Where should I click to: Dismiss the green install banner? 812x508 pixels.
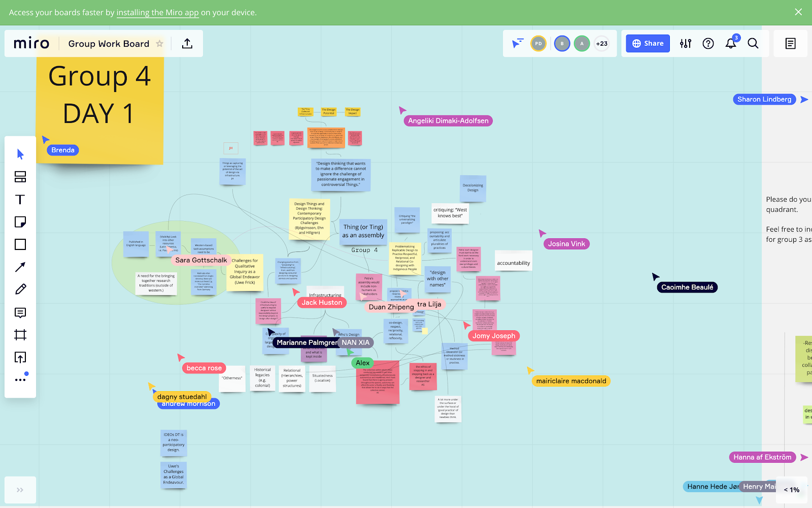coord(798,12)
